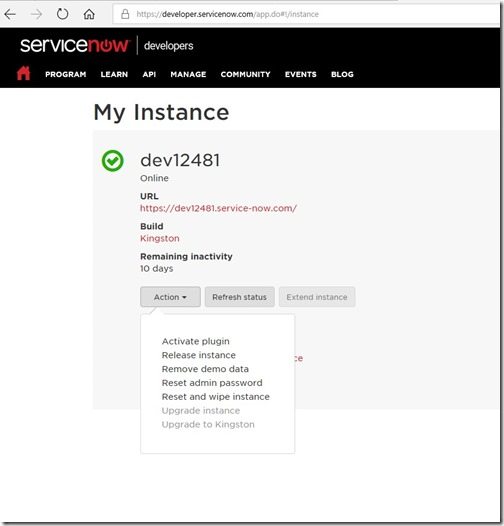Click the Online status text
The image size is (504, 526).
[x=154, y=178]
